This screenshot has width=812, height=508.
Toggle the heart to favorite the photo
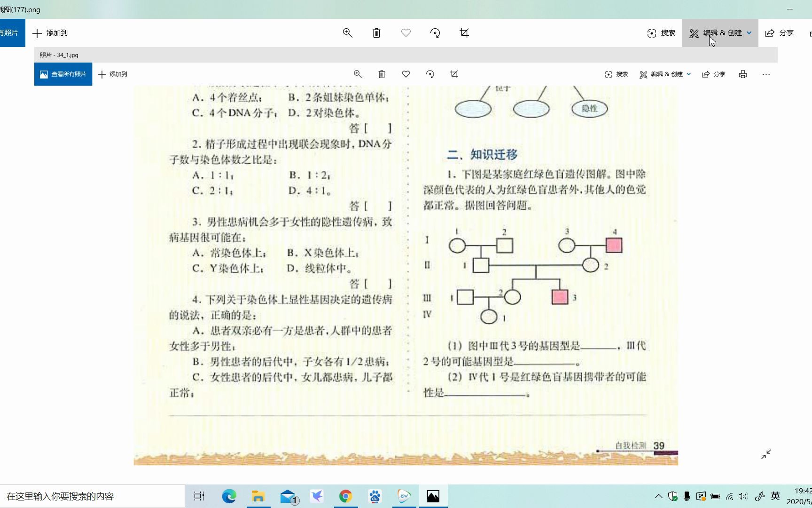406,74
